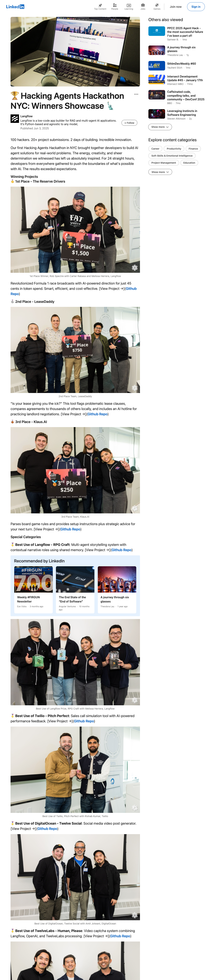The width and height of the screenshot is (211, 980).
Task: Select the Productivity category chip
Action: coord(174,149)
